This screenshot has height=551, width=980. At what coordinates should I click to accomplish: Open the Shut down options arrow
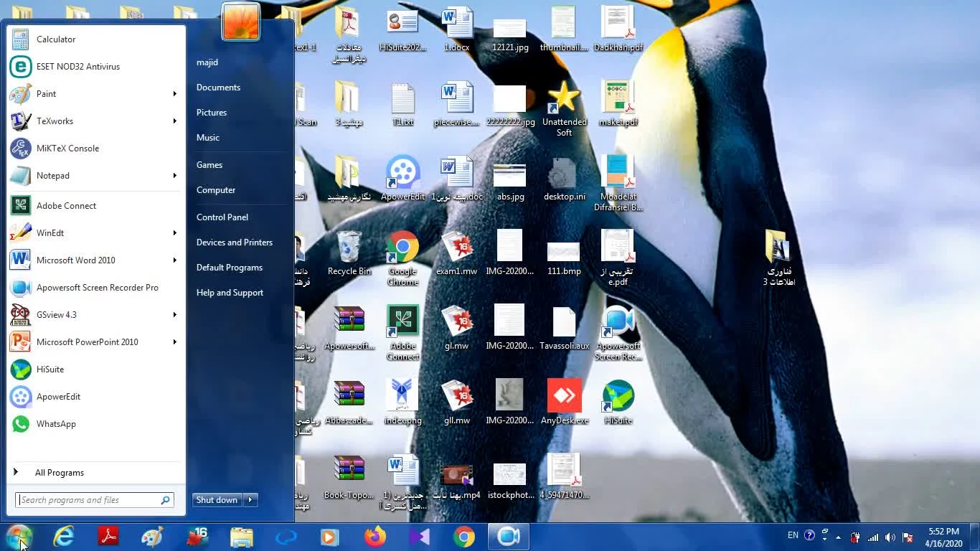[250, 500]
